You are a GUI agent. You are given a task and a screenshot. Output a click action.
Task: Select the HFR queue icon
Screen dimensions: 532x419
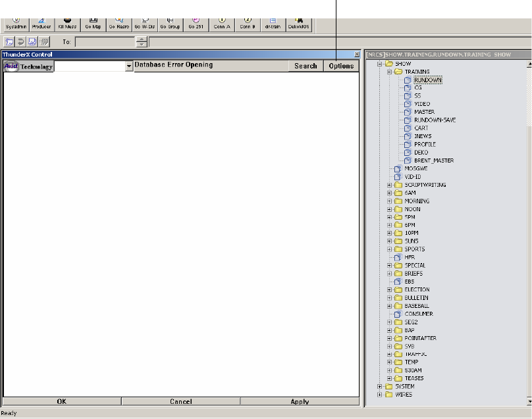pos(398,257)
